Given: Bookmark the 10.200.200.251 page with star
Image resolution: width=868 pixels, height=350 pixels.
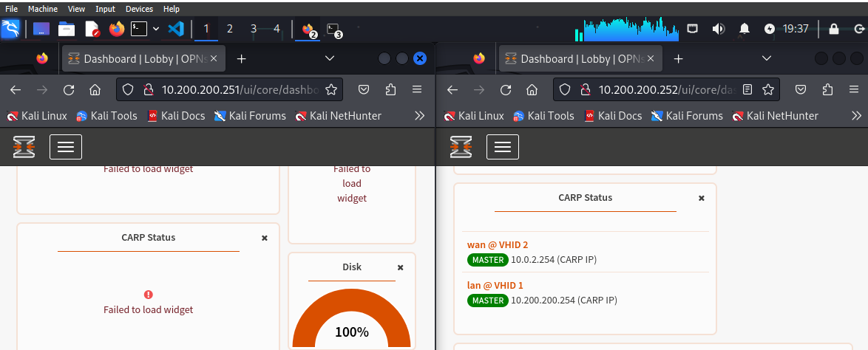Looking at the screenshot, I should click(331, 89).
